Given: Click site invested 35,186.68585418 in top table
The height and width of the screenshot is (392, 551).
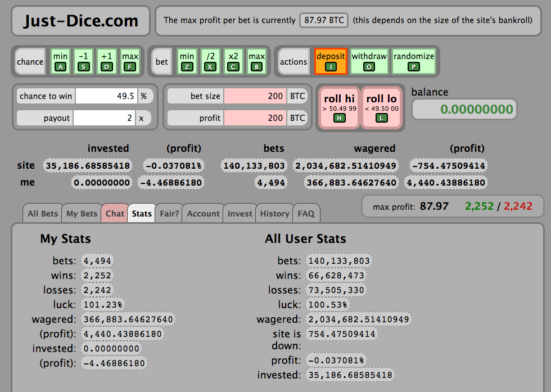Looking at the screenshot, I should (x=88, y=165).
